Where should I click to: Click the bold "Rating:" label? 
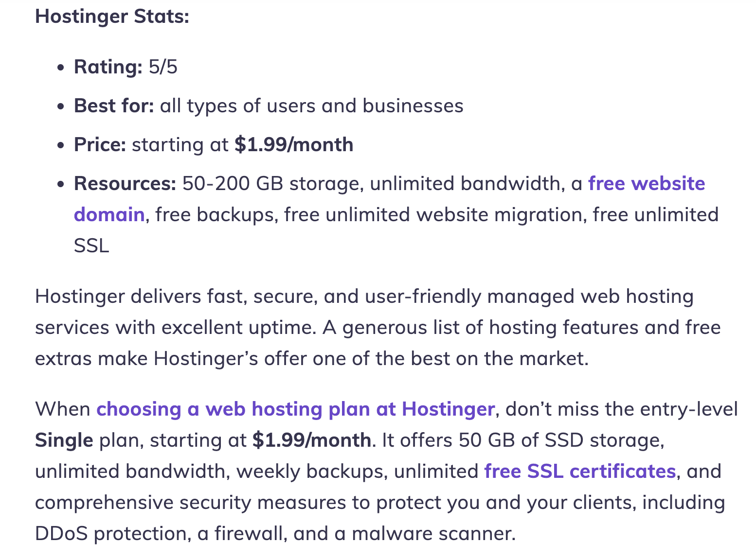[108, 67]
